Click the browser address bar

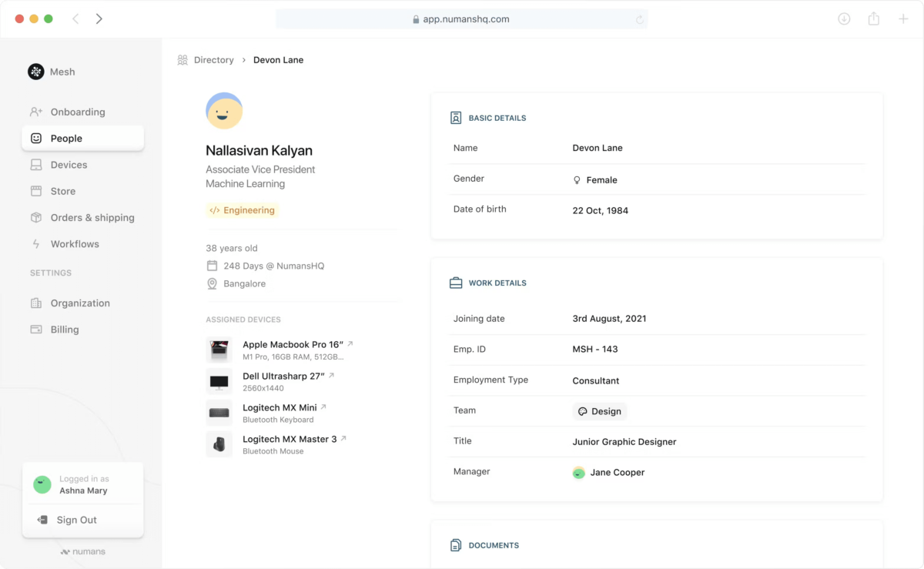(461, 19)
